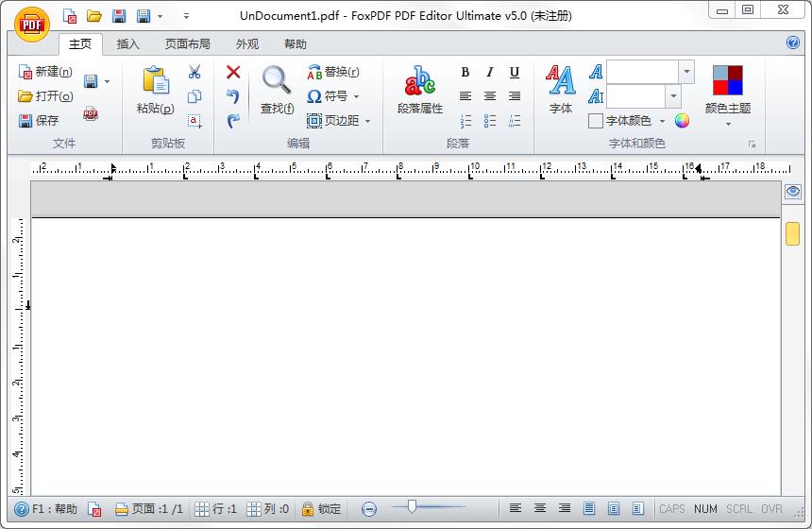Click the 保存 button in the ribbon

point(39,121)
